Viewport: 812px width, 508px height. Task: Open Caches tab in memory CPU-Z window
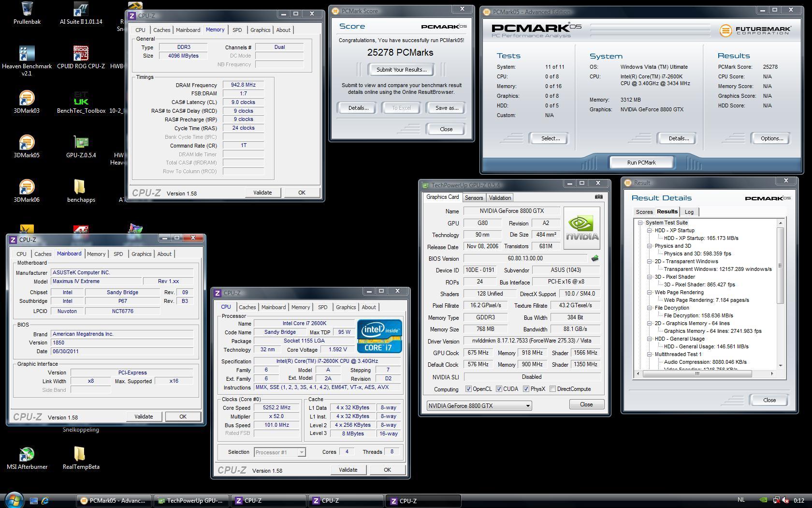161,30
